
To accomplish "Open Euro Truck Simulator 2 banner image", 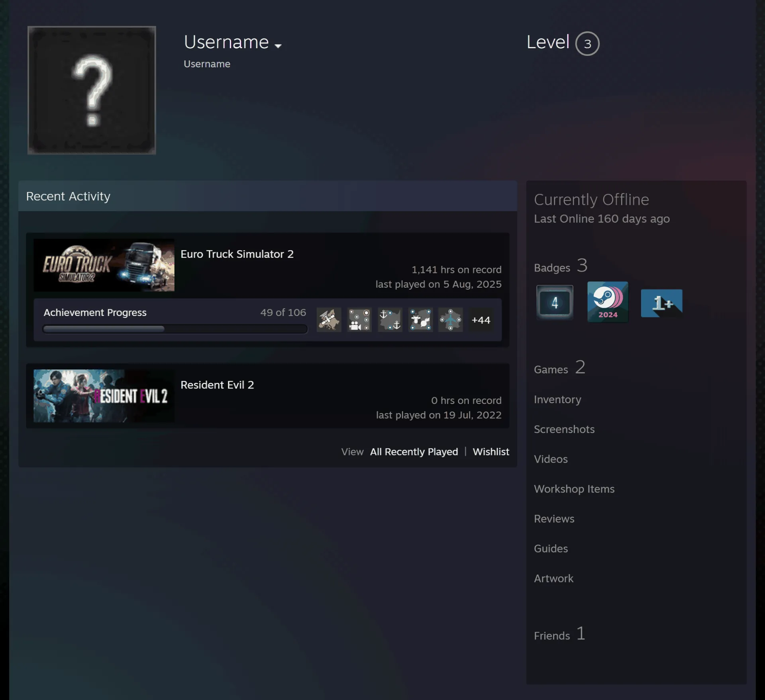I will (104, 265).
